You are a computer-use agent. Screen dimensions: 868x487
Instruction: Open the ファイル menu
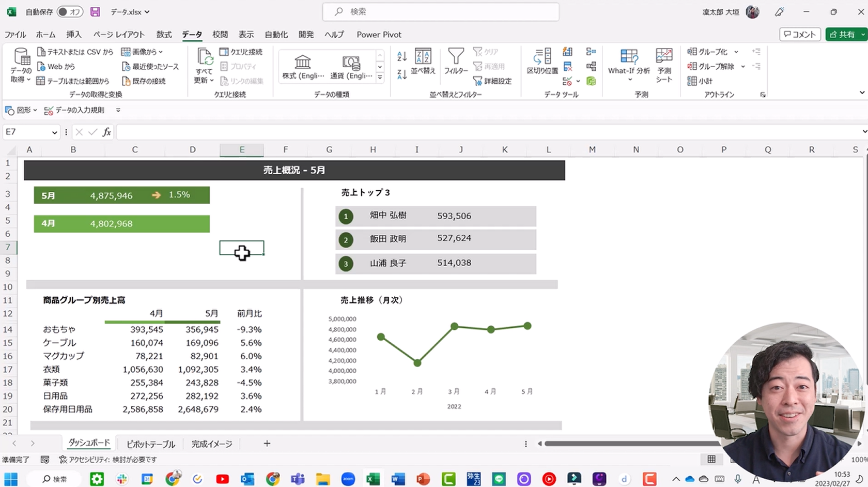pyautogui.click(x=16, y=35)
